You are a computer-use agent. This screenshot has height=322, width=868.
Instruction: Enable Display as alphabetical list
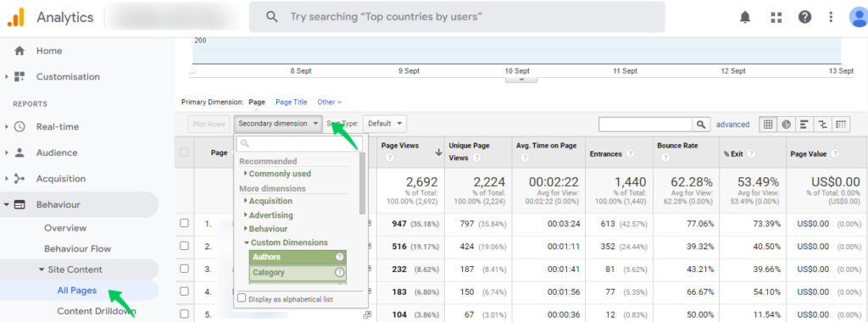point(242,298)
